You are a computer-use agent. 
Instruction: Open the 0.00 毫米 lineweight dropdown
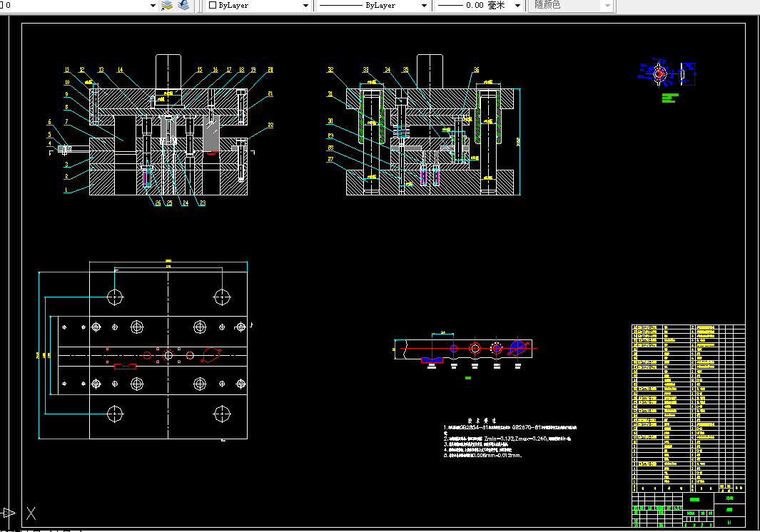[479, 5]
